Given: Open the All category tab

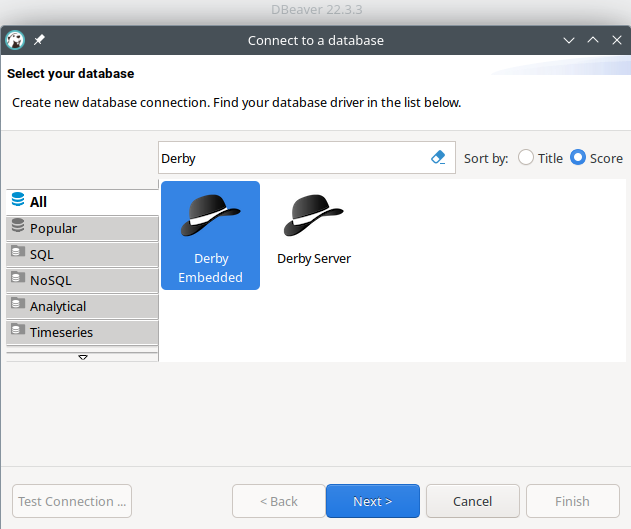Looking at the screenshot, I should point(82,202).
